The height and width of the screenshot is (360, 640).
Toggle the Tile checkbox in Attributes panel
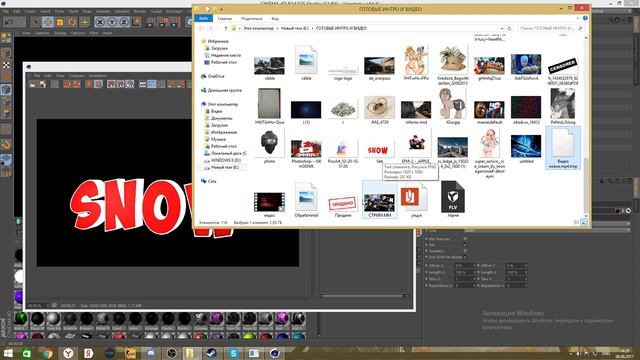pyautogui.click(x=465, y=245)
